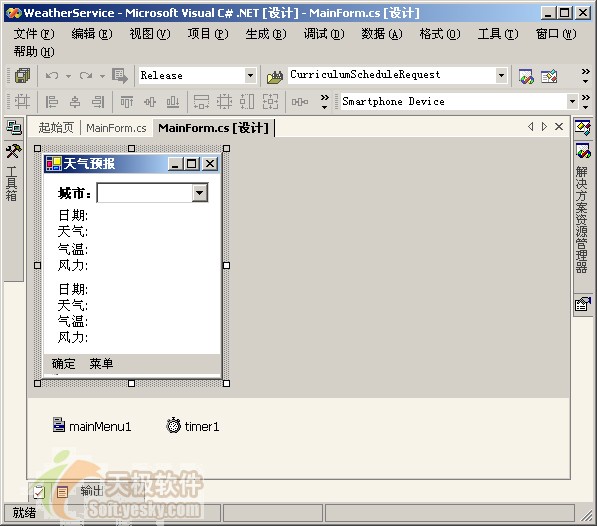Open the 窗口(W) menu

[x=556, y=34]
